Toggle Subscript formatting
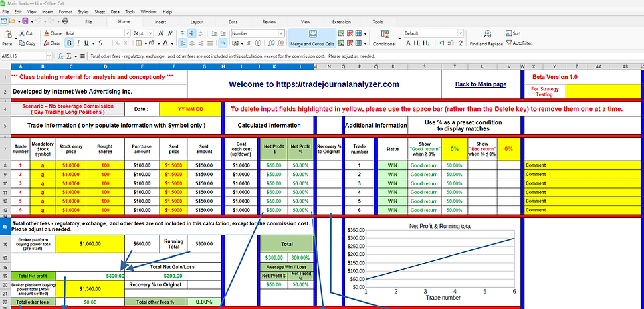Screen dimensions: 644x309 tap(118, 43)
